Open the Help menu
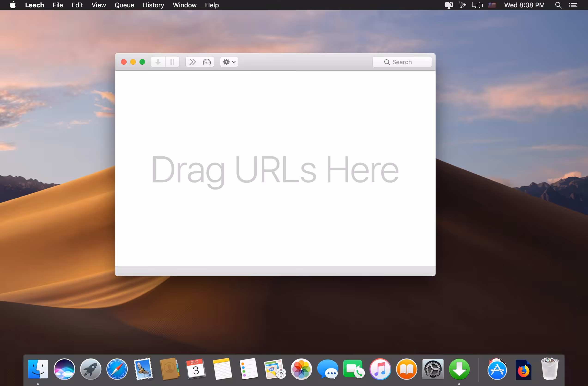Viewport: 588px width, 386px height. point(212,5)
